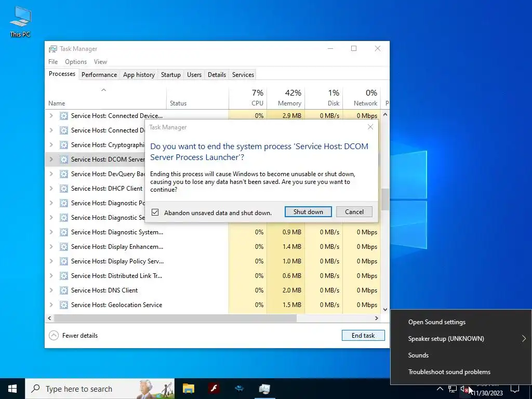This screenshot has width=532, height=399.
Task: Switch to the Services tab
Action: point(243,75)
